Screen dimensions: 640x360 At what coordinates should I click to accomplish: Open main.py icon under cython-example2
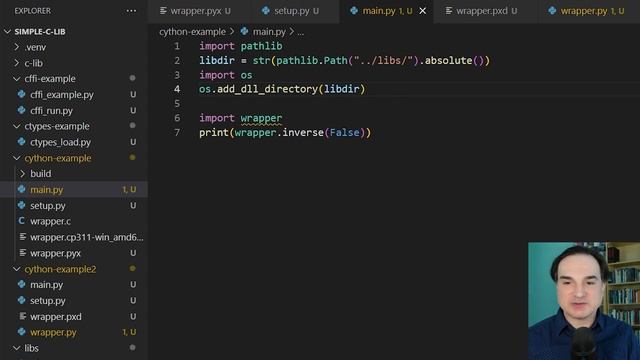[22, 284]
